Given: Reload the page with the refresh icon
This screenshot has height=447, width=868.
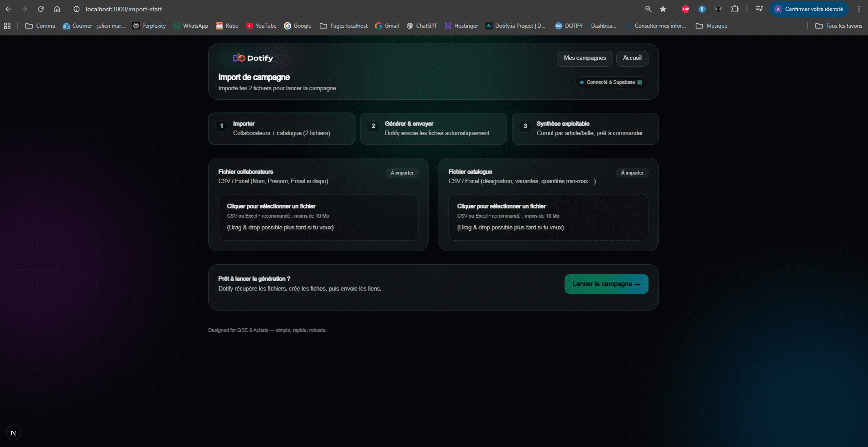Looking at the screenshot, I should pos(41,9).
